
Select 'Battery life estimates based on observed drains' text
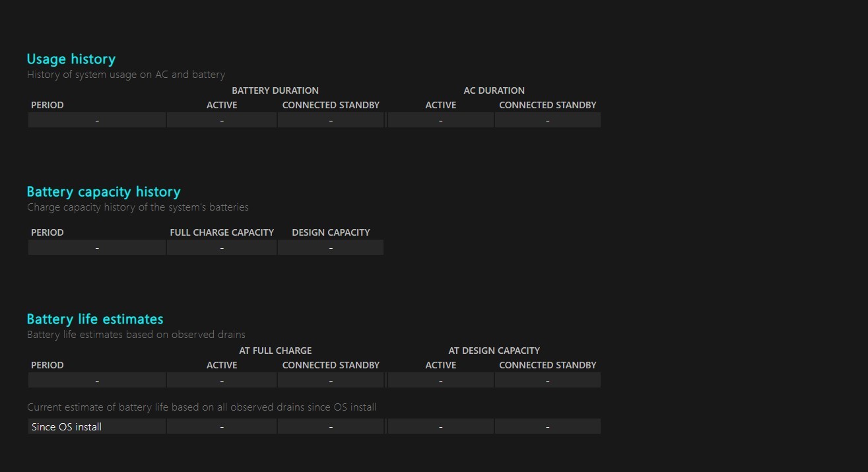[136, 335]
